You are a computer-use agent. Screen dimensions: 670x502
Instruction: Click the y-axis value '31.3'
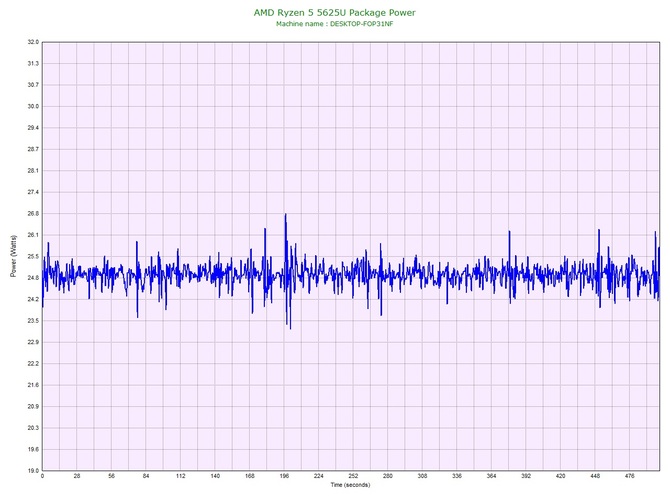pos(33,64)
